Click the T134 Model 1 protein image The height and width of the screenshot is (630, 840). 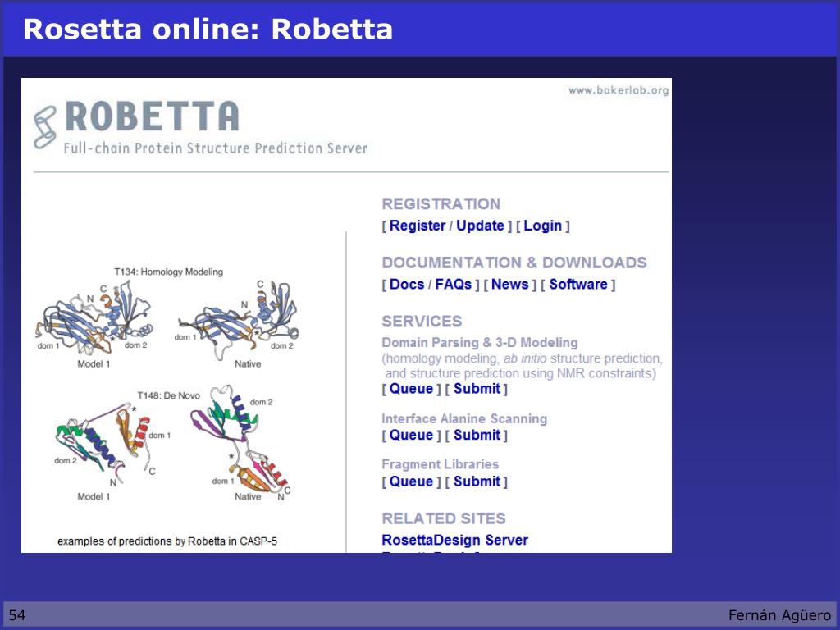[x=94, y=318]
